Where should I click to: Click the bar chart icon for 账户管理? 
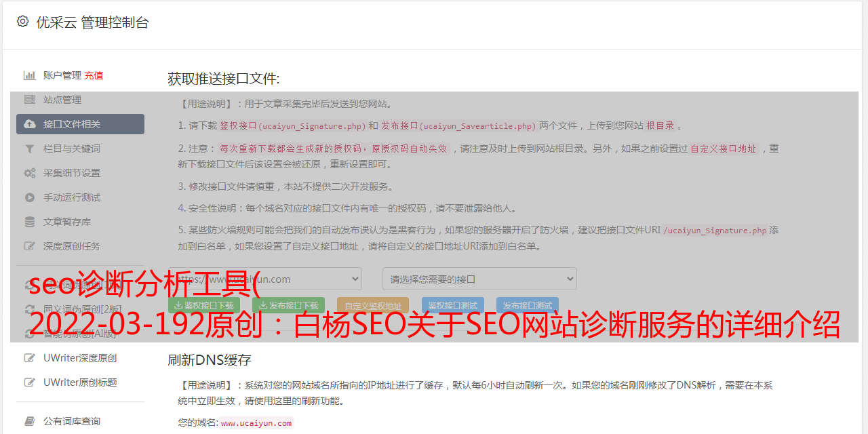pos(30,75)
